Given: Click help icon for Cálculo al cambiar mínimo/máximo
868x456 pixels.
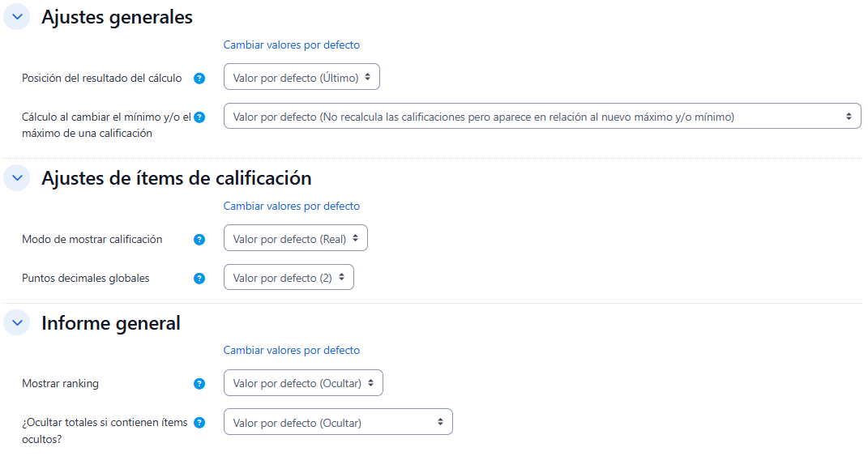Looking at the screenshot, I should [x=199, y=117].
